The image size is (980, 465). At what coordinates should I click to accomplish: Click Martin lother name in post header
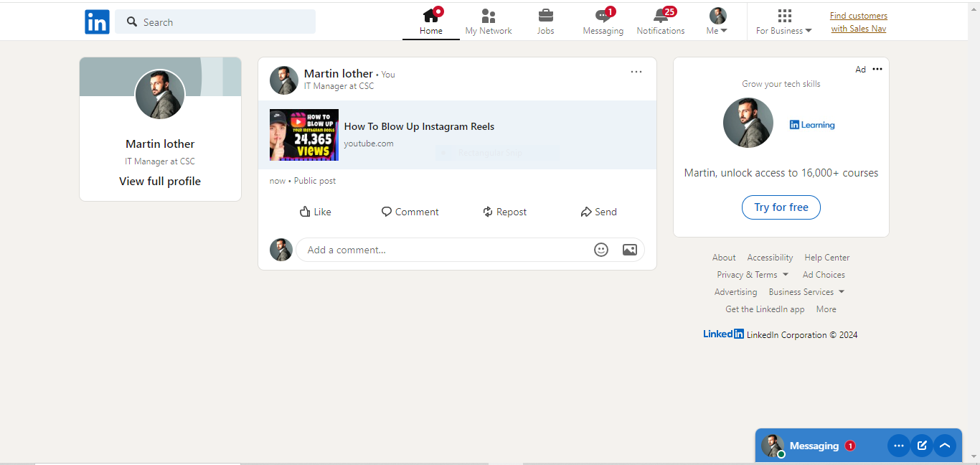click(x=339, y=73)
